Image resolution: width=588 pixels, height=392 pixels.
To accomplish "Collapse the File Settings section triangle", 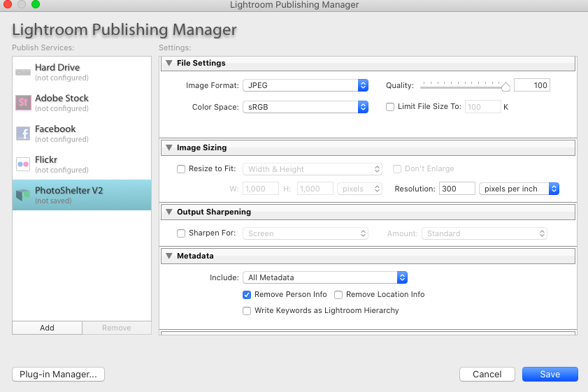I will coord(168,64).
